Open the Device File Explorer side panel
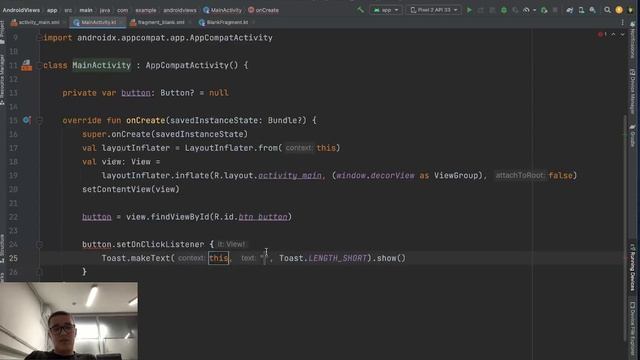Viewport: 640px width, 360px height. click(x=632, y=329)
